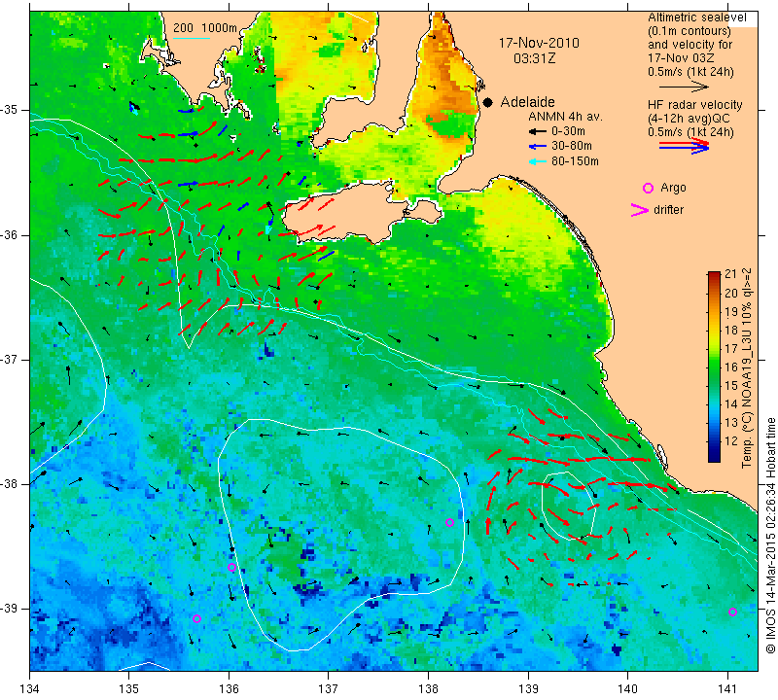
Task: Click the cyan isobath line under 200 1000m
Action: pyautogui.click(x=191, y=38)
